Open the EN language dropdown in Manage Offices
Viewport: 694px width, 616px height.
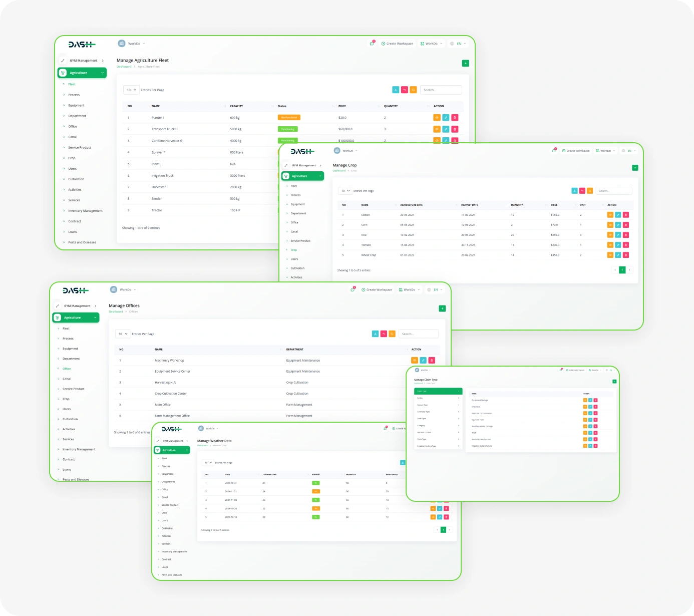436,289
